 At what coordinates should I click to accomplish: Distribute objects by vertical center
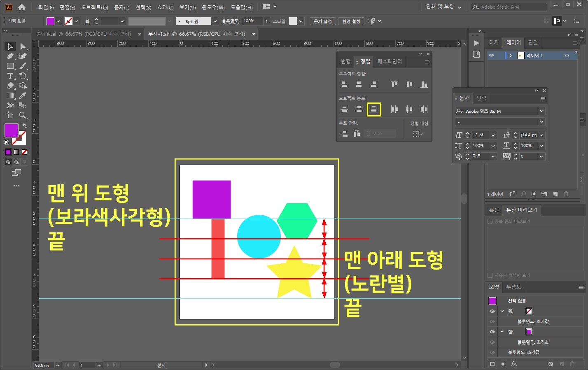coord(359,109)
